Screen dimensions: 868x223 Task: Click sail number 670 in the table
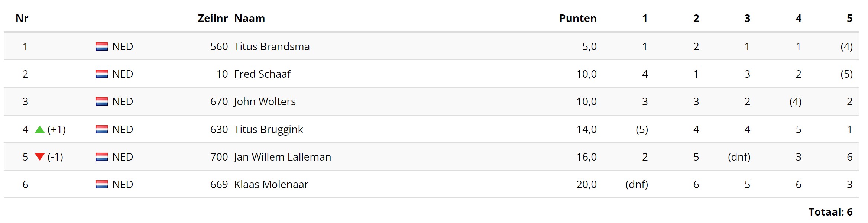pos(219,101)
